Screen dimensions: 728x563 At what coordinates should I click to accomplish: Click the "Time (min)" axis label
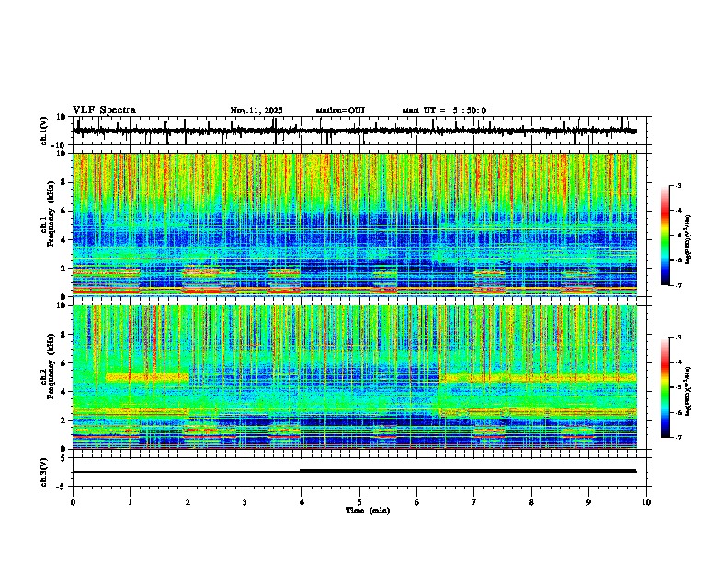point(368,511)
